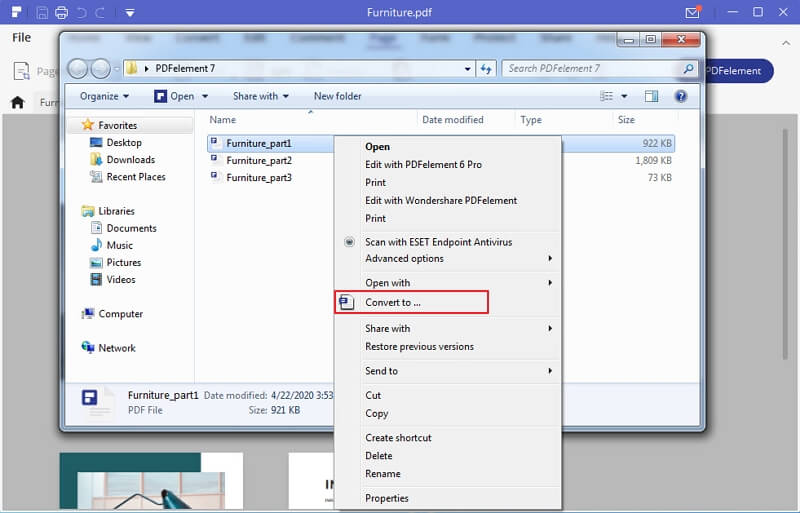Screen dimensions: 800x513
Task: Expand the Open with submenu
Action: tap(448, 283)
